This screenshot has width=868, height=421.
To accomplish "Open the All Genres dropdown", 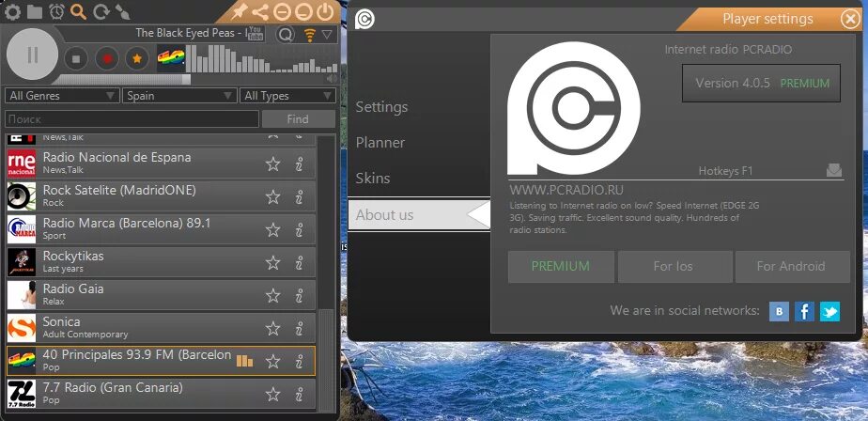I will 62,96.
